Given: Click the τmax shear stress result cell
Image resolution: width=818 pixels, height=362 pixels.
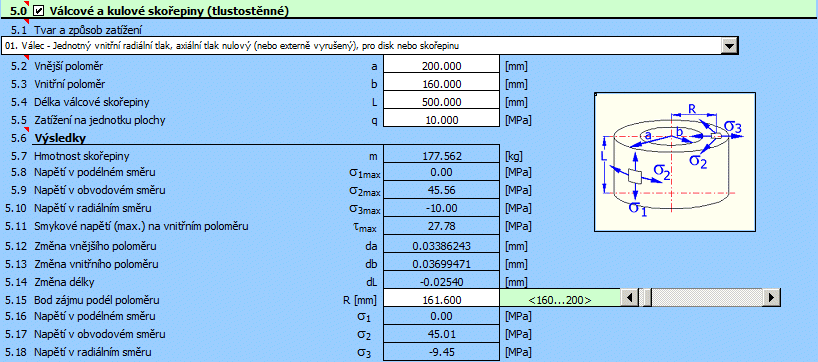Looking at the screenshot, I should click(441, 226).
